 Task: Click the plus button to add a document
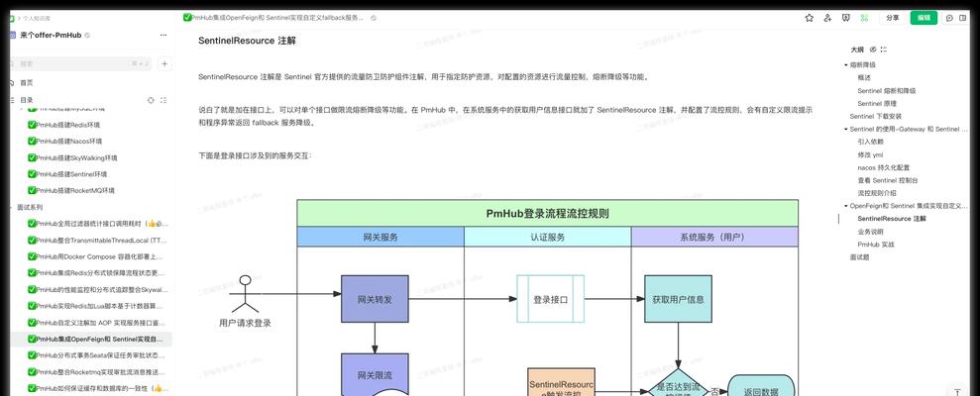coord(164,63)
